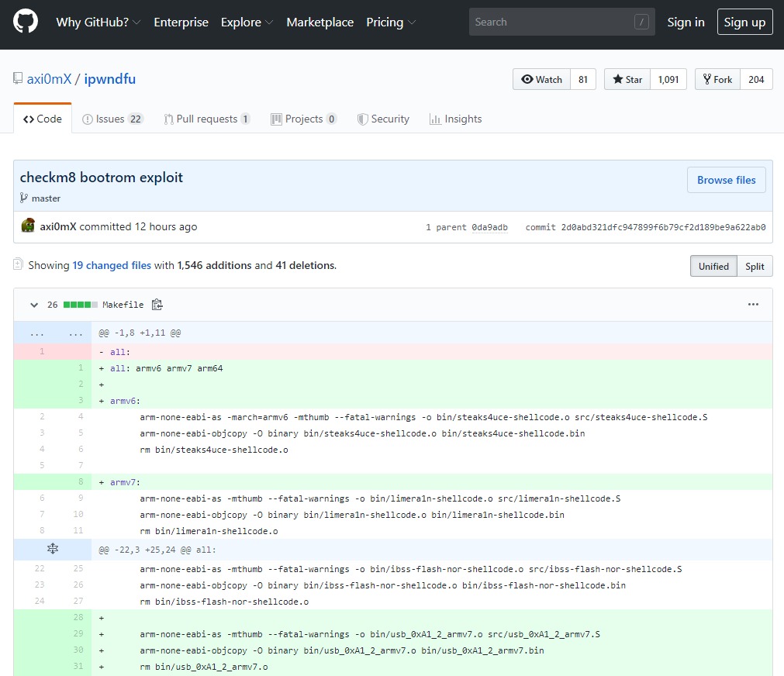Click the GitHub octocat logo
This screenshot has height=676, width=784.
(x=25, y=22)
